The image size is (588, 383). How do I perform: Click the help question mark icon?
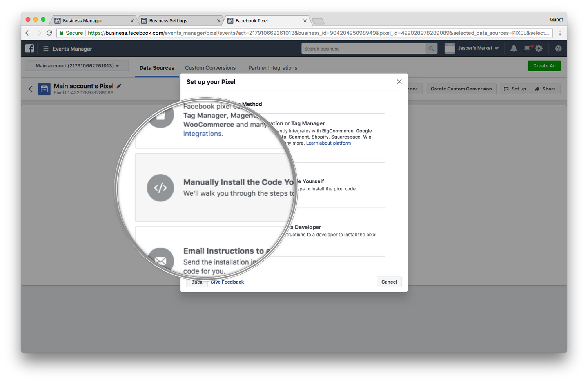558,48
